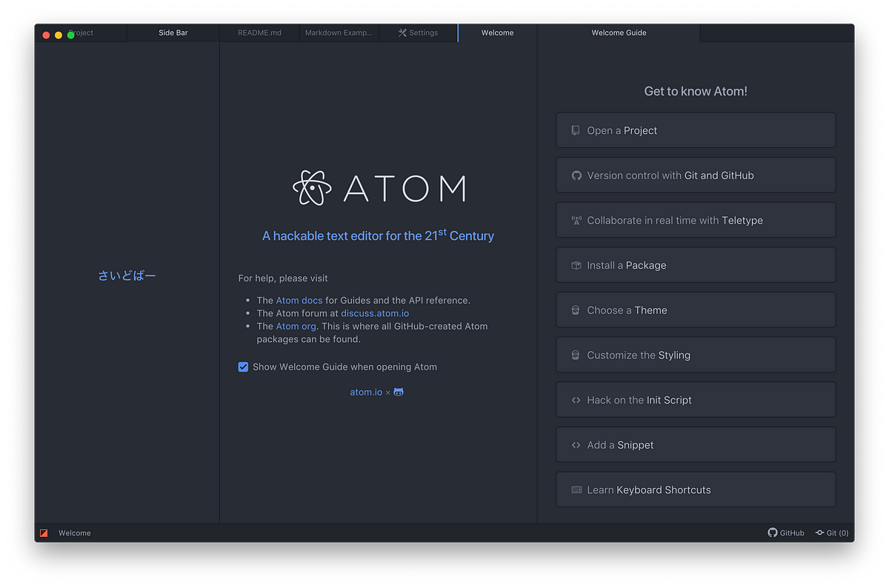Click the book icon on Open a Project

coord(576,130)
